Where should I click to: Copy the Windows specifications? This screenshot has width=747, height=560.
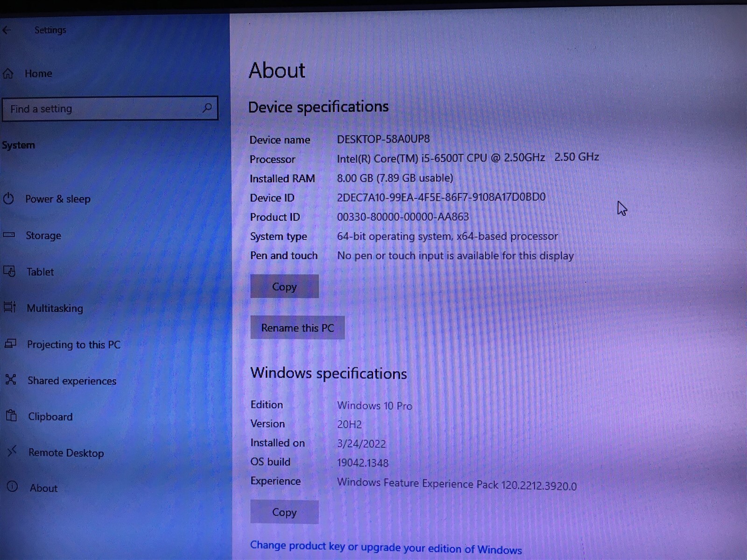(x=284, y=512)
